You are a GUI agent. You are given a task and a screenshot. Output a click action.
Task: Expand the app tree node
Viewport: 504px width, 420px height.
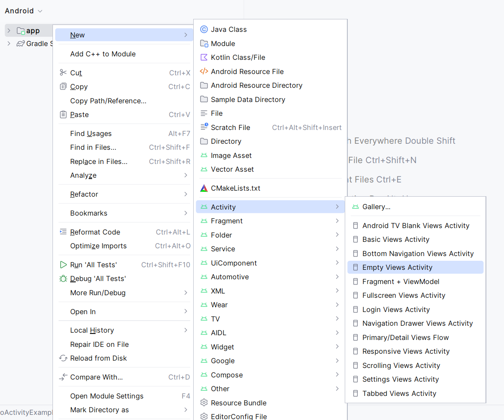coord(9,31)
